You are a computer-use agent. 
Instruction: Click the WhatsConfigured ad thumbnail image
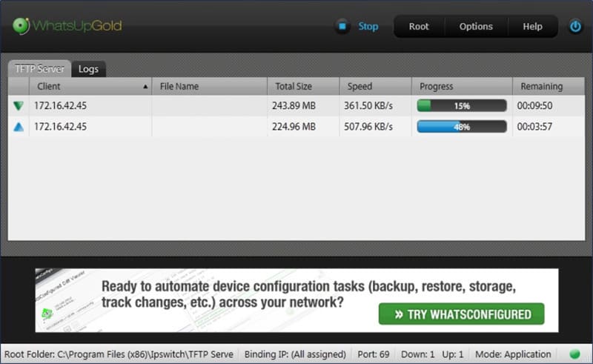67,300
